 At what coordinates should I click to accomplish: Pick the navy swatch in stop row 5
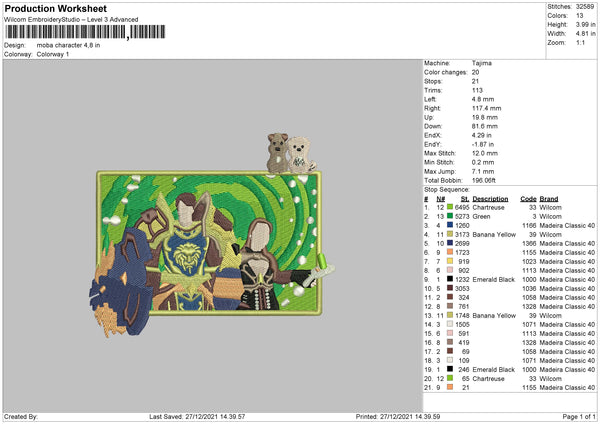pos(450,243)
